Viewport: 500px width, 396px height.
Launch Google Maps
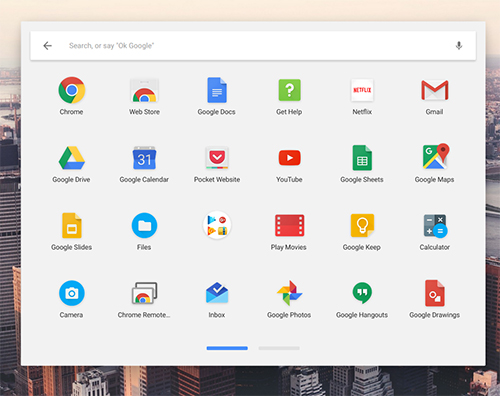click(436, 156)
